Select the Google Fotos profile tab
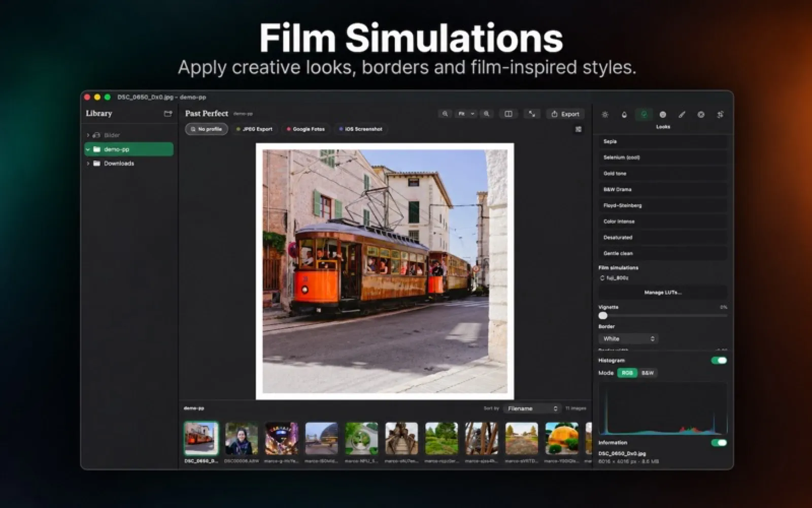 [306, 129]
